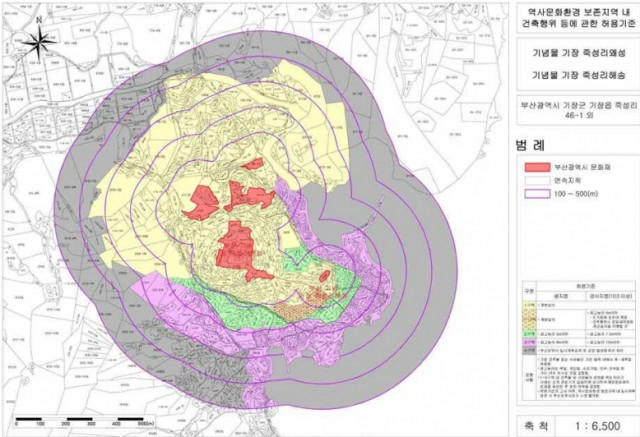
Task: Click the '기념물 기장 죽성리해송' text
Action: point(579,75)
